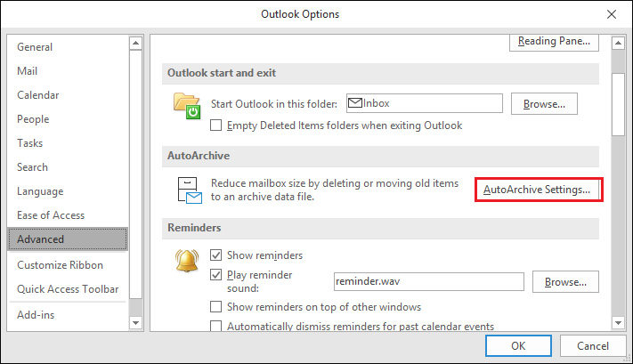Click the reminder.wav sound file field
The width and height of the screenshot is (633, 364).
[427, 282]
